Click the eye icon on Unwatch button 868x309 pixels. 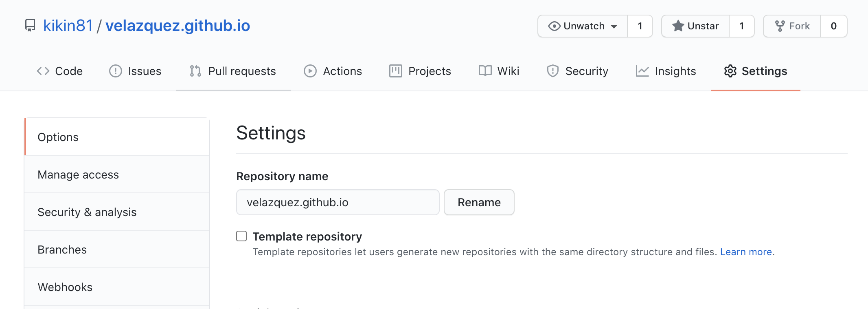554,26
